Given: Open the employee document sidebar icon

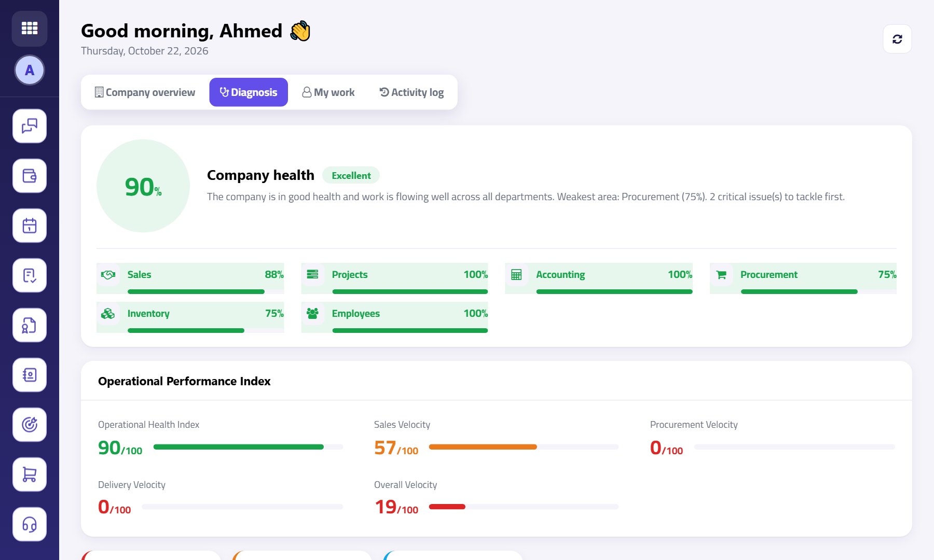Looking at the screenshot, I should coord(30,325).
